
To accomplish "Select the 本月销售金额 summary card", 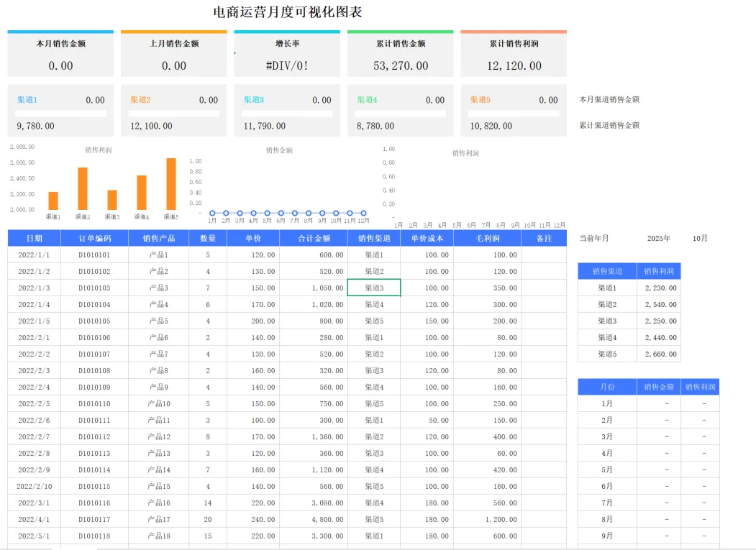I will pos(60,54).
